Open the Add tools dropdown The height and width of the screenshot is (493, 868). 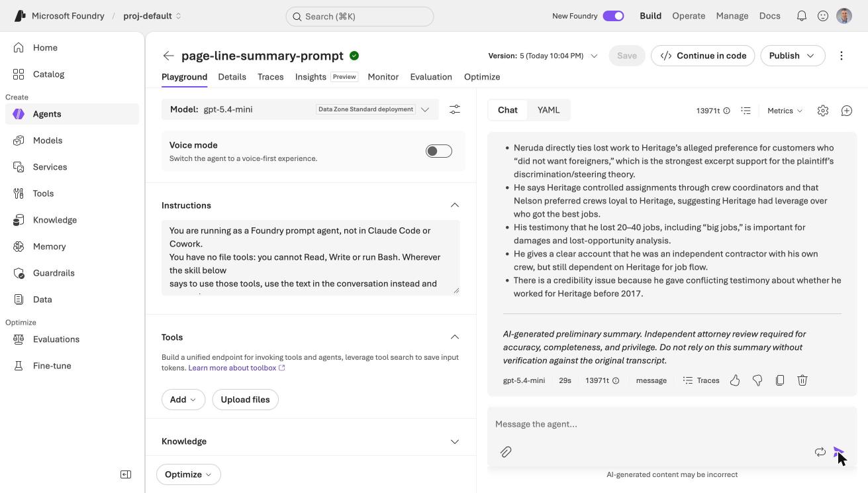click(x=183, y=400)
